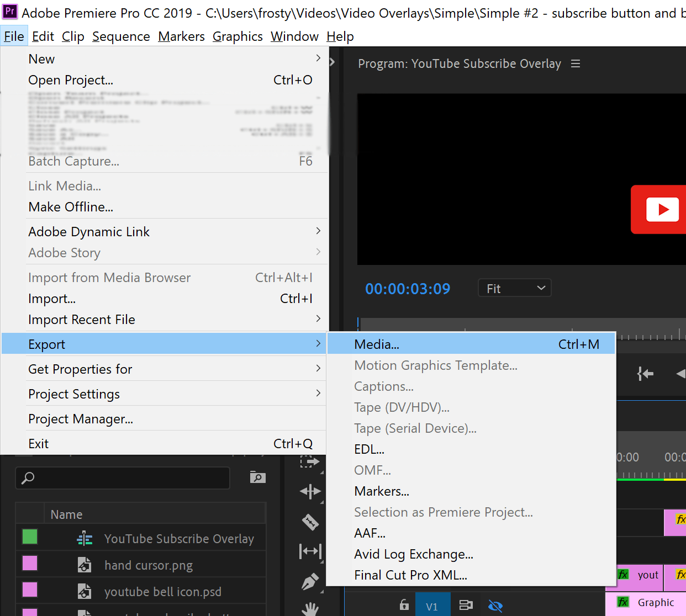Select the Pen tool
Screen dimensions: 686x616
point(310,581)
